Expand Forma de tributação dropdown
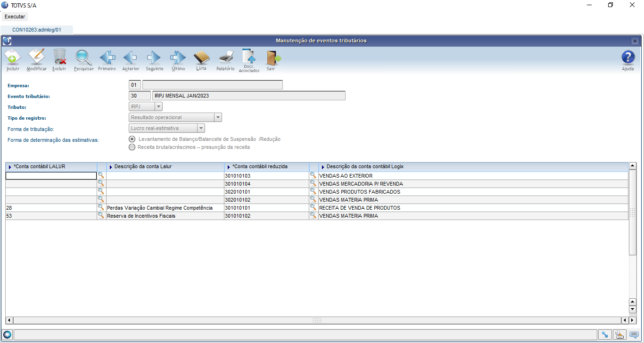644x343 pixels. 201,128
